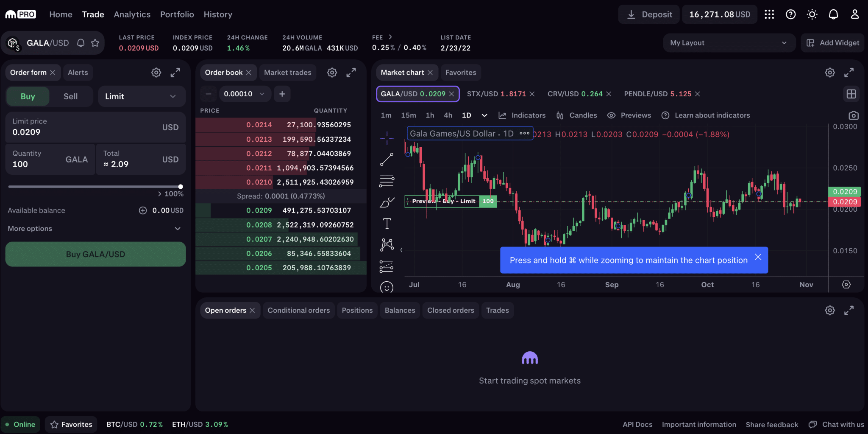Switch to the Market trades tab
868x434 pixels.
point(288,72)
